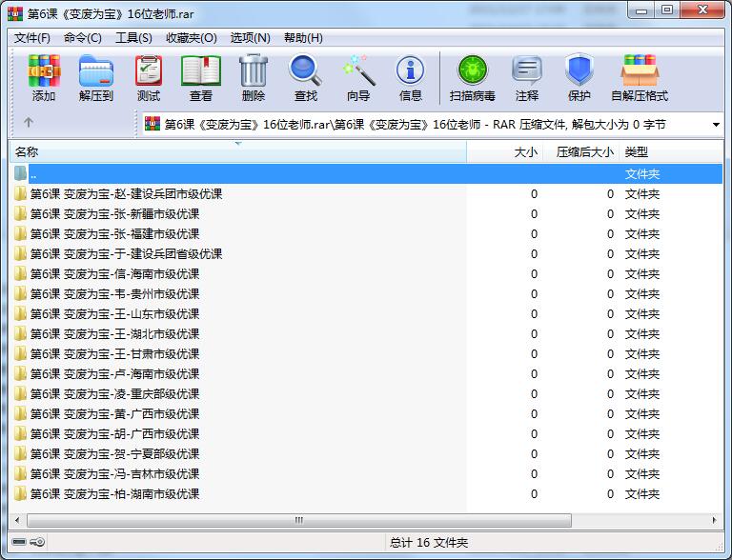The height and width of the screenshot is (560, 732).
Task: Click horizontal scrollbar right arrow
Action: (x=714, y=520)
